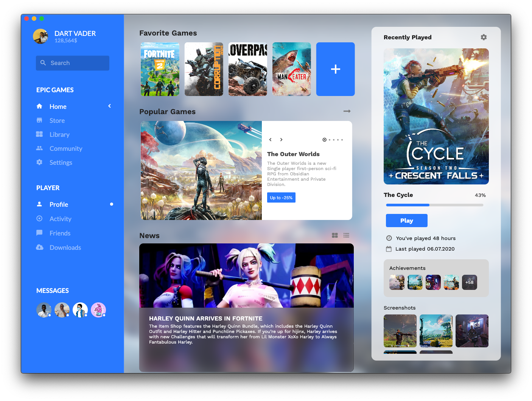Open fourth achievement thumbnail
The height and width of the screenshot is (401, 532).
(x=451, y=282)
